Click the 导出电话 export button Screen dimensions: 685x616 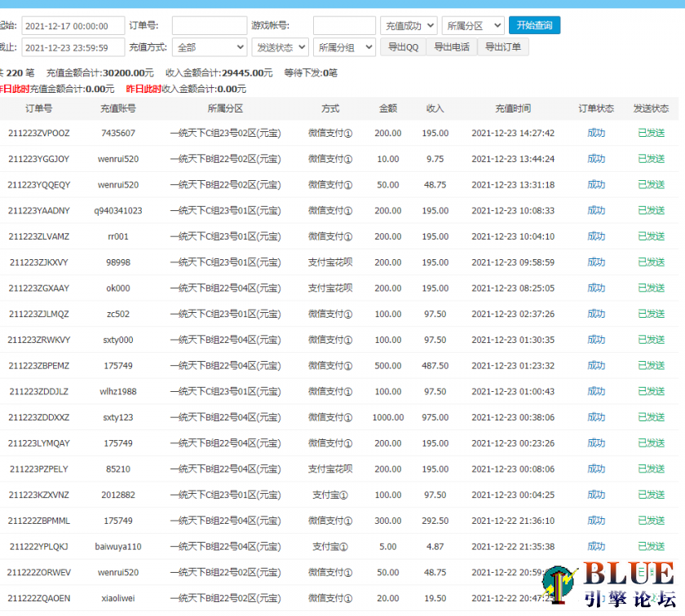[x=452, y=46]
